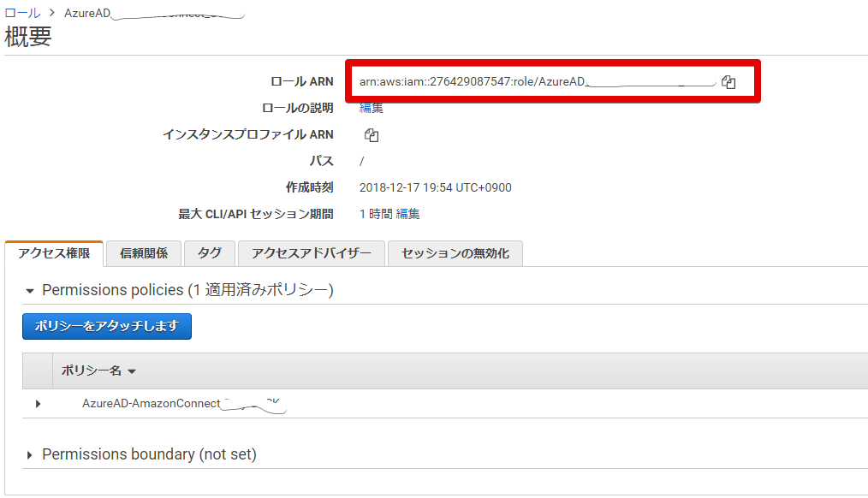The width and height of the screenshot is (868, 498).
Task: Click the ポリシーをアタッチします button
Action: (107, 326)
